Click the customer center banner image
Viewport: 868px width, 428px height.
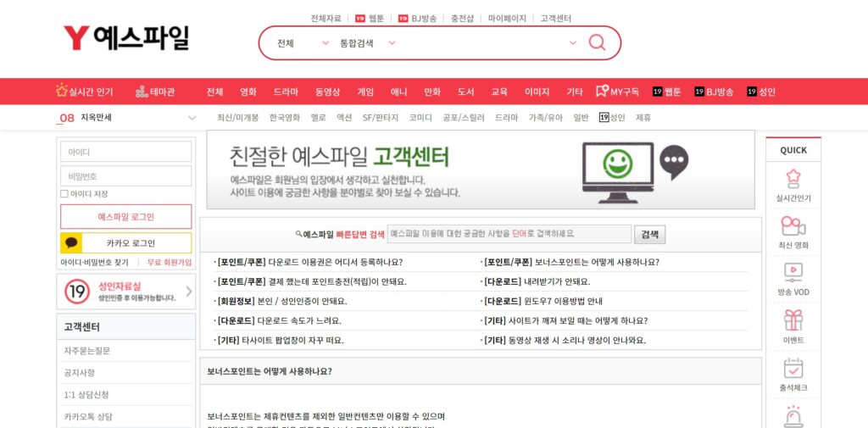pyautogui.click(x=481, y=170)
